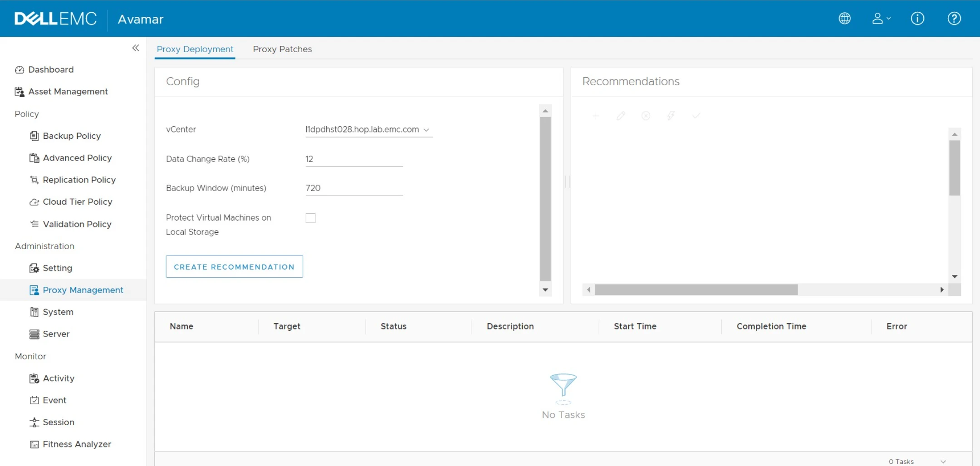Click the Error column header
The image size is (980, 466).
point(897,326)
